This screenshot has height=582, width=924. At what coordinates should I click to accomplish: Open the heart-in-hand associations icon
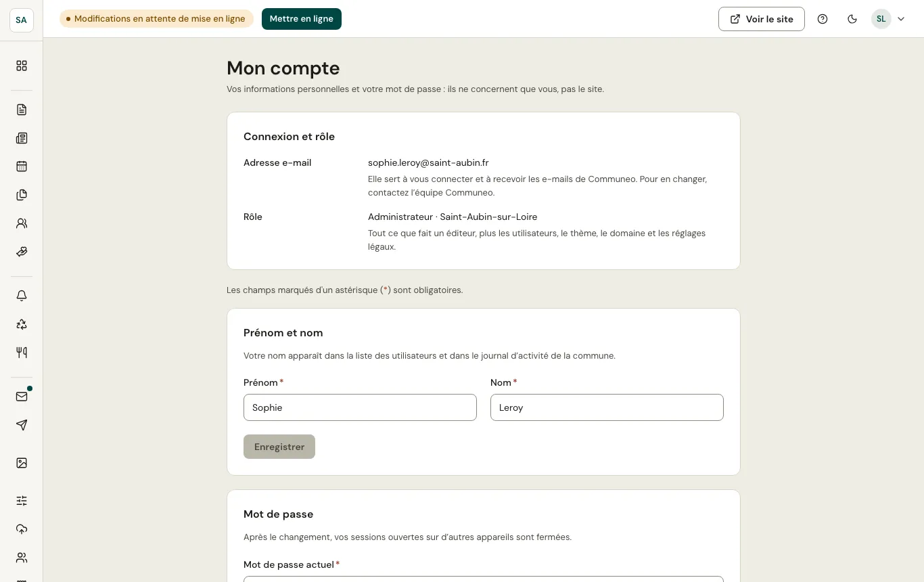click(22, 252)
